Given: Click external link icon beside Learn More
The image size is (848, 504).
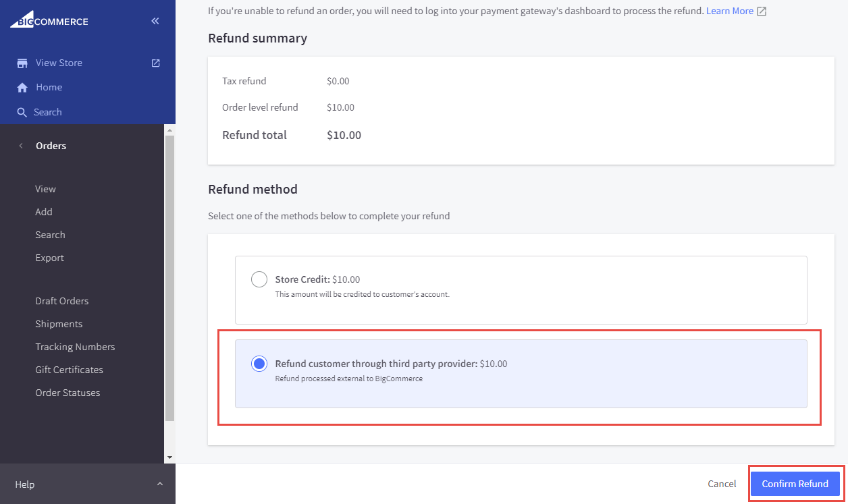Looking at the screenshot, I should [762, 11].
